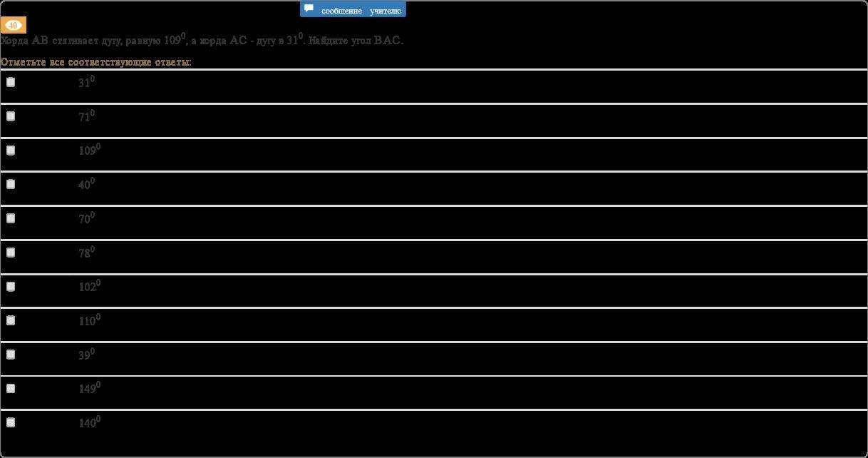Check the last option's checkbox, 140°
The image size is (868, 458).
point(11,422)
